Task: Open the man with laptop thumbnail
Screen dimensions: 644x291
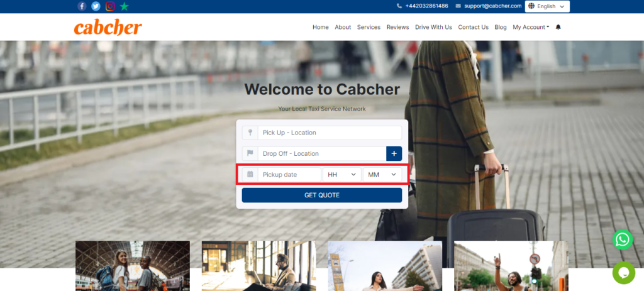Action: 258,266
